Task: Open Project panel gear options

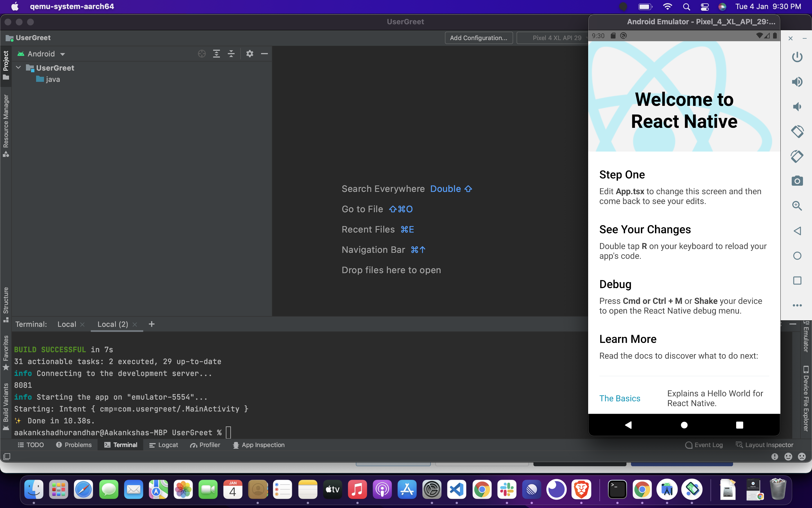Action: tap(250, 54)
